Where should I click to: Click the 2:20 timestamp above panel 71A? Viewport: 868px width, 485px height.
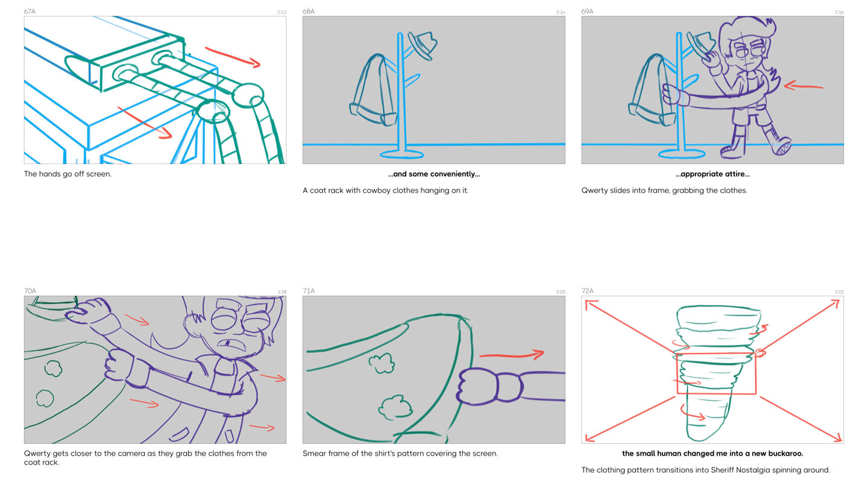tap(561, 292)
